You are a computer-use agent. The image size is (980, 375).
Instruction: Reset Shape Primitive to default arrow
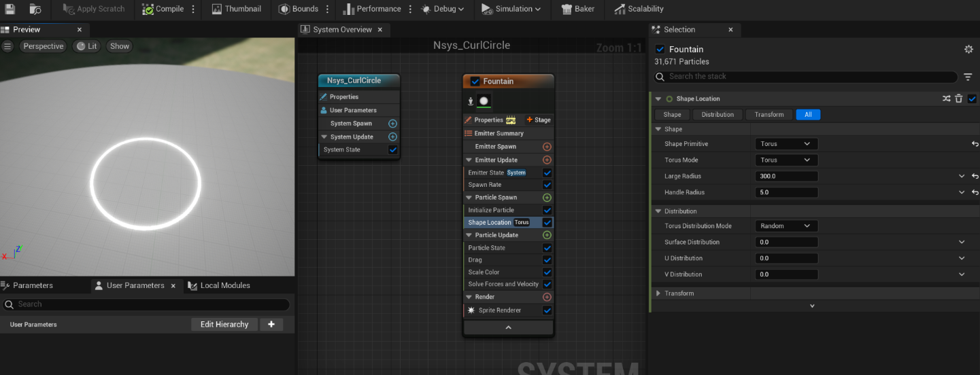click(975, 144)
